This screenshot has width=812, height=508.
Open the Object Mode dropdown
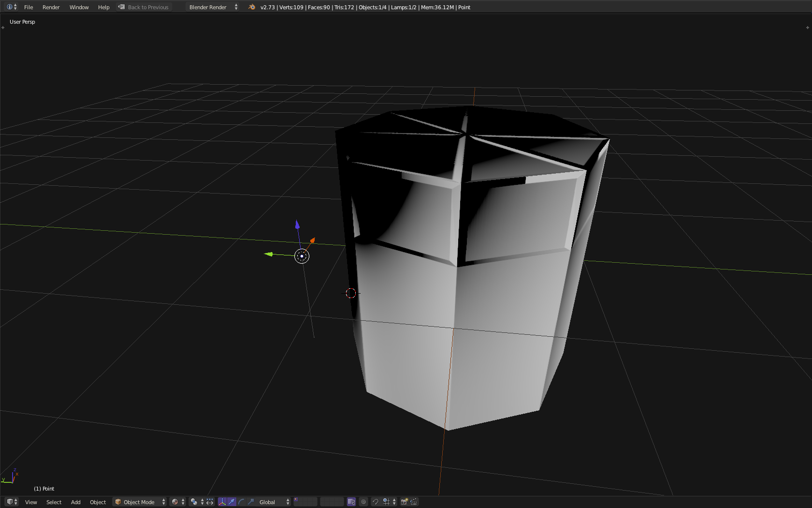[x=140, y=502]
